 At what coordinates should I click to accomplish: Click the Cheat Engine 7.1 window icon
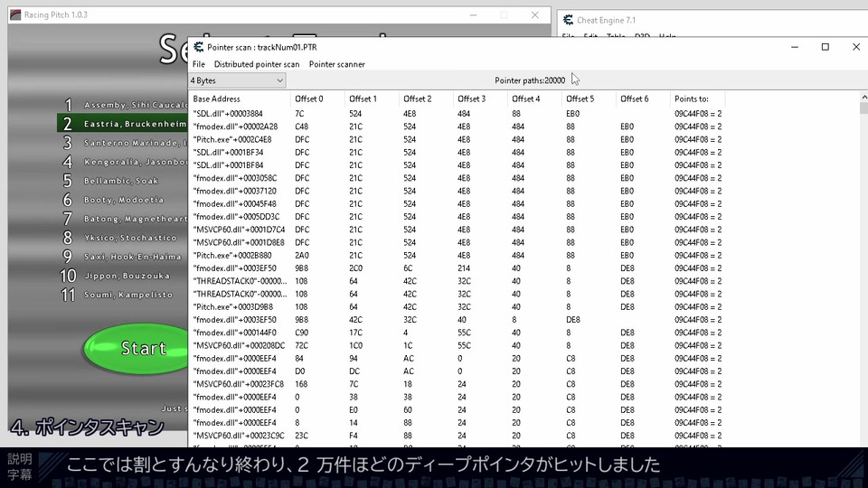(x=568, y=20)
